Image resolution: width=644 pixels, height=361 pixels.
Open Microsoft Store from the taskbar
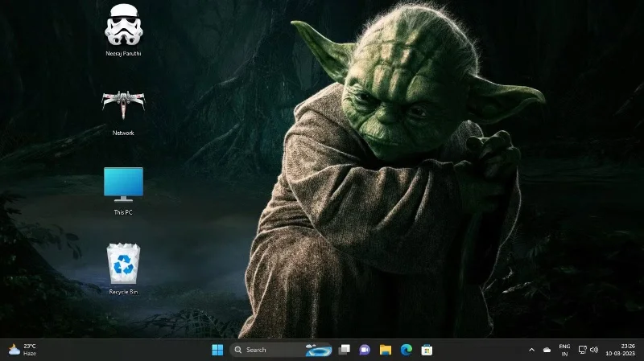pos(427,350)
